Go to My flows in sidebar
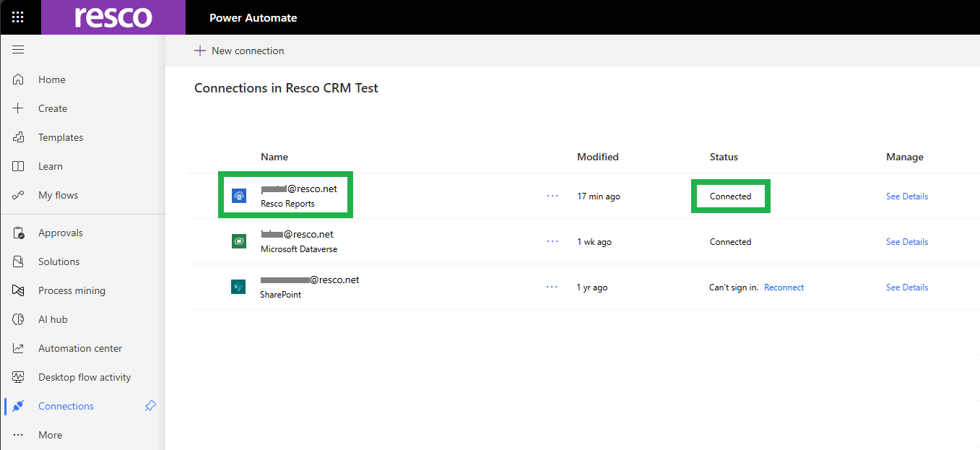Viewport: 980px width, 450px height. 58,195
